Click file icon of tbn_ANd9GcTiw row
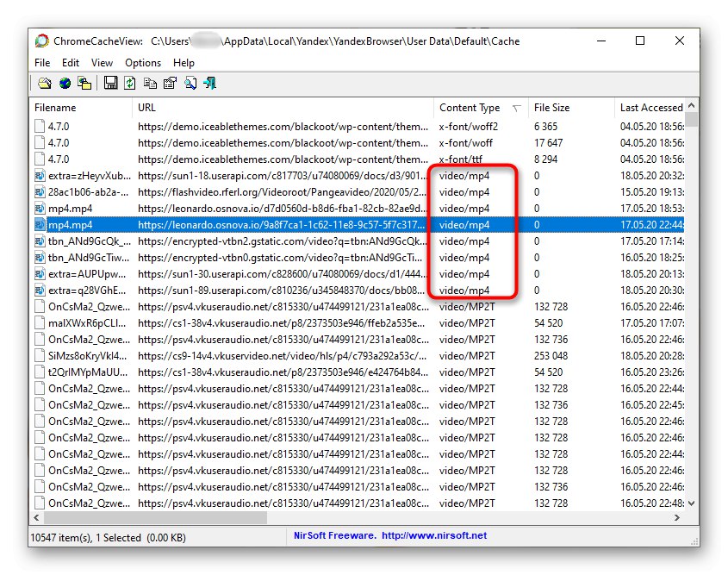The width and height of the screenshot is (728, 575). [x=40, y=258]
